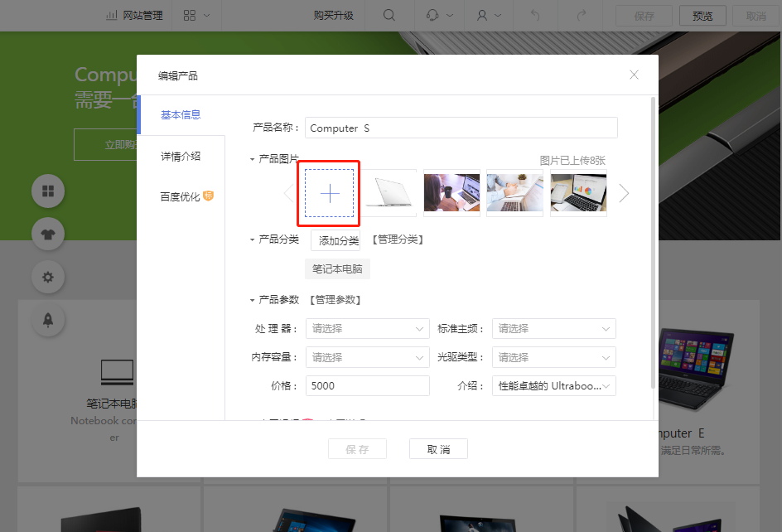Click the 价格 input showing 5000
This screenshot has height=532, width=782.
(367, 385)
